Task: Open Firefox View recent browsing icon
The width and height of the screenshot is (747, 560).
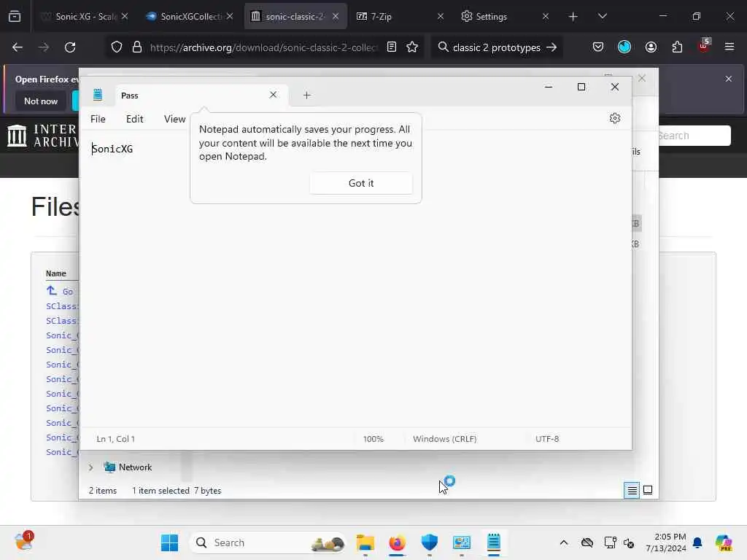Action: pyautogui.click(x=15, y=16)
